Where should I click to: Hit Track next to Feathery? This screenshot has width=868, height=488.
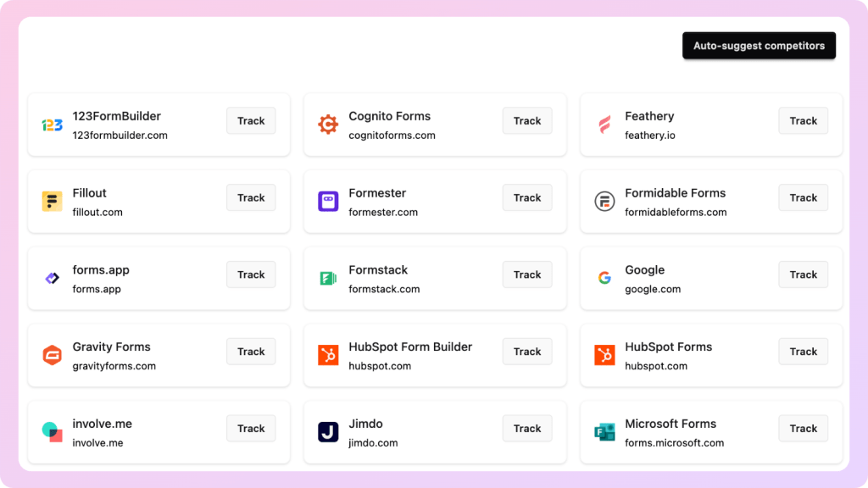803,121
